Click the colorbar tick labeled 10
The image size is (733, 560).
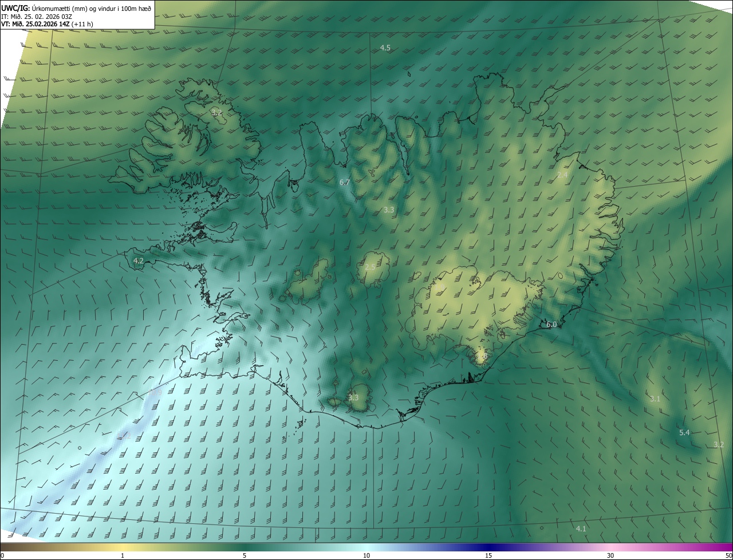[x=366, y=556]
